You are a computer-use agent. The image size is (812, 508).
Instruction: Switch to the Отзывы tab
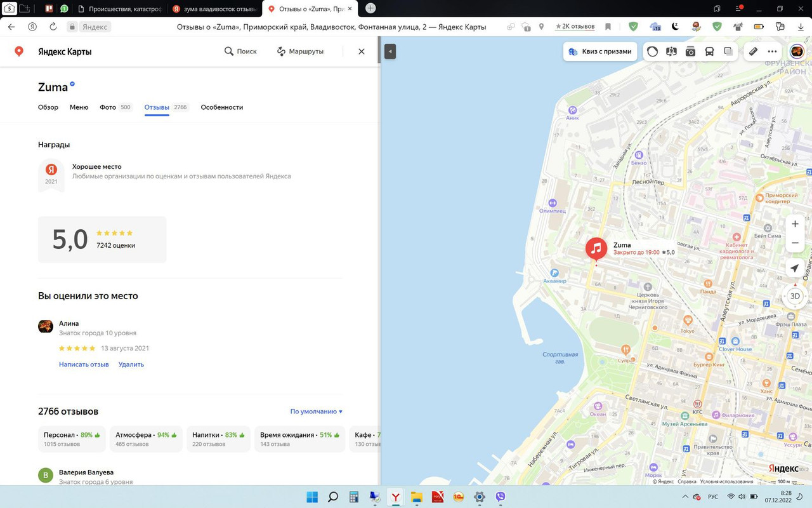point(166,107)
